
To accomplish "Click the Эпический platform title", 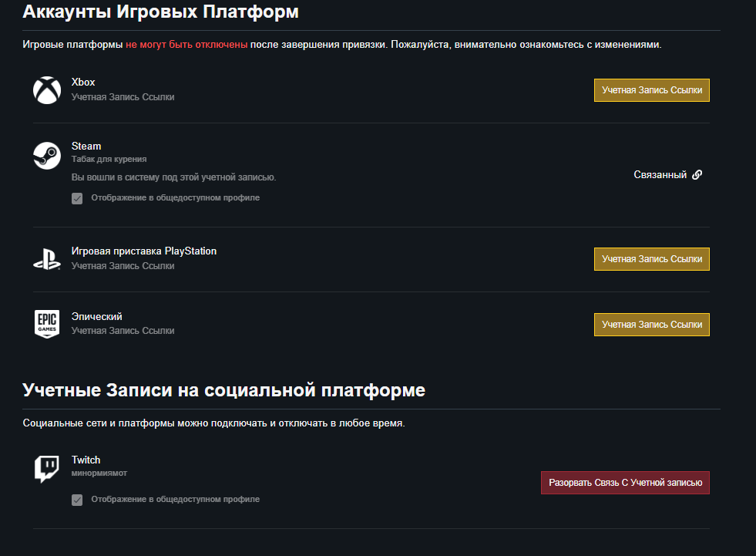I will [97, 317].
